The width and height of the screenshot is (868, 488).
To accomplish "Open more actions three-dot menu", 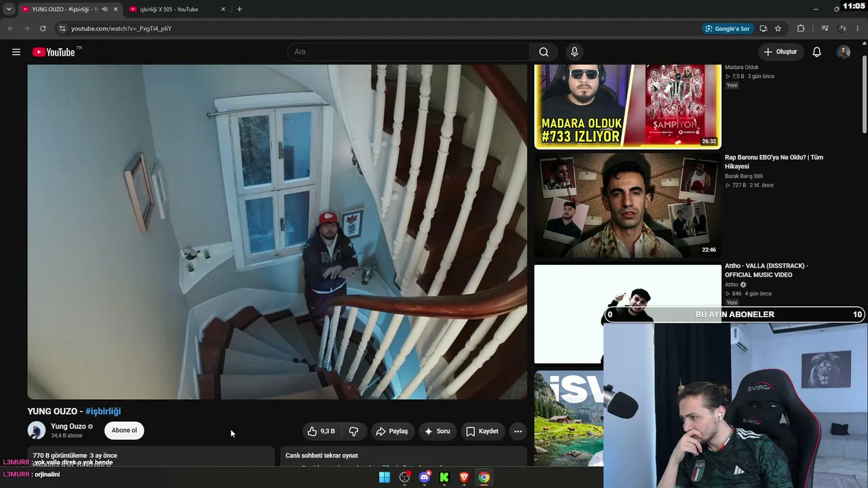I will [518, 431].
